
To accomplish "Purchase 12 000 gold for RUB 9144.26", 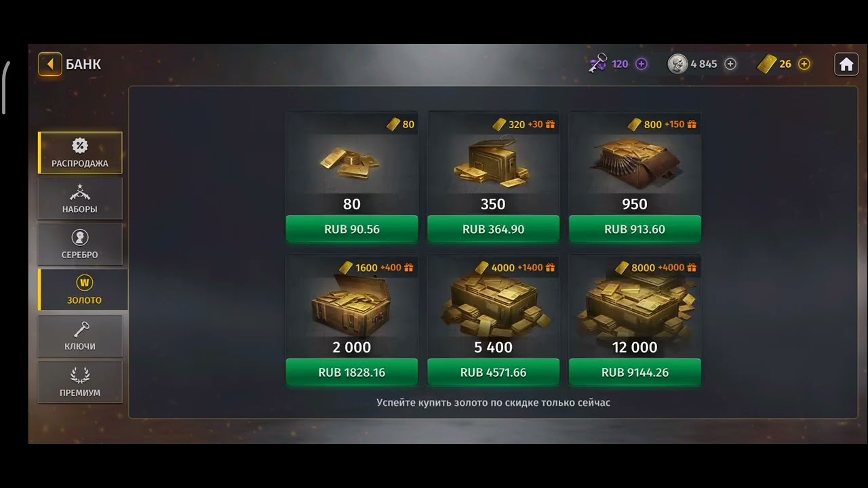I will click(x=635, y=372).
